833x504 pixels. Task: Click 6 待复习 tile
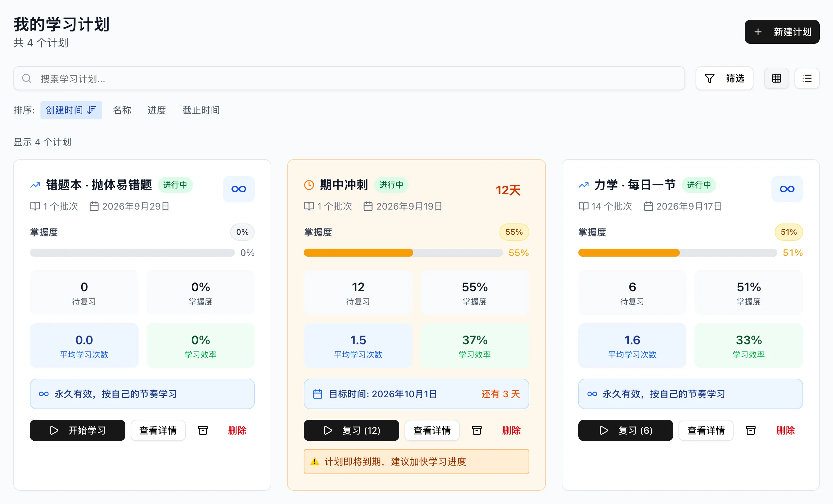tap(632, 292)
